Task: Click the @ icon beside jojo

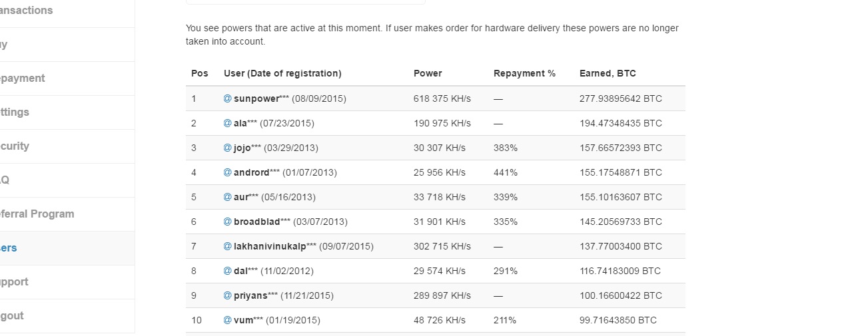Action: click(227, 148)
